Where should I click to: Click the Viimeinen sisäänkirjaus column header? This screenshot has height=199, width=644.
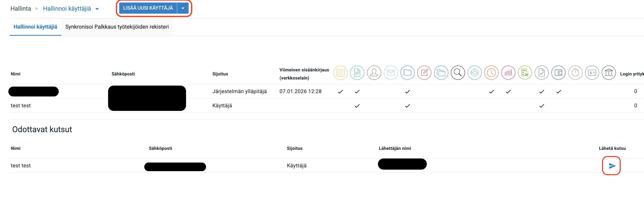[304, 74]
